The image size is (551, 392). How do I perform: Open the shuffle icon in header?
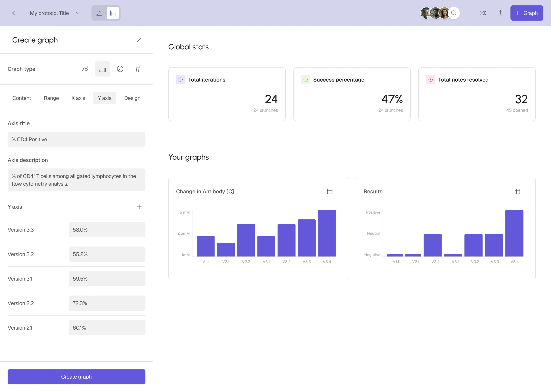point(483,13)
